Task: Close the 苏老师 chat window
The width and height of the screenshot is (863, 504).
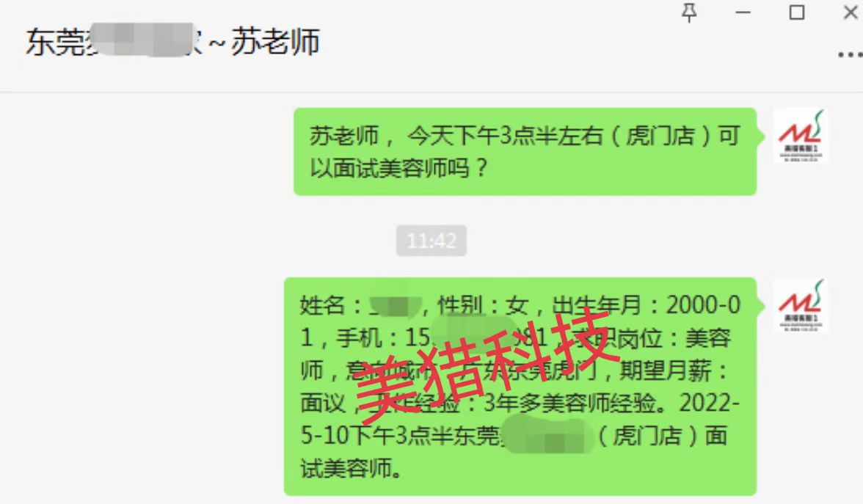Action: (x=851, y=12)
